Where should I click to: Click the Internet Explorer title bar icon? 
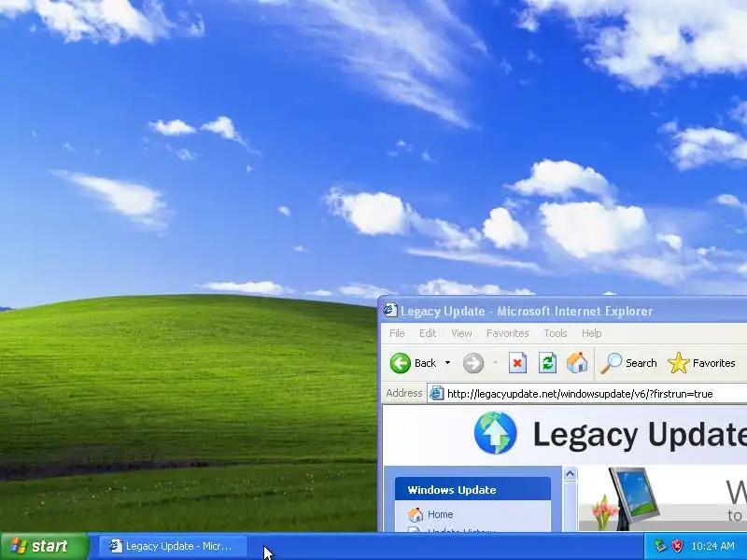390,311
